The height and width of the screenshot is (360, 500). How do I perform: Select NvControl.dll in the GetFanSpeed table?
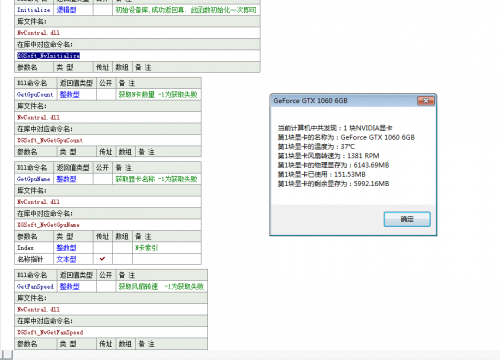tap(38, 309)
